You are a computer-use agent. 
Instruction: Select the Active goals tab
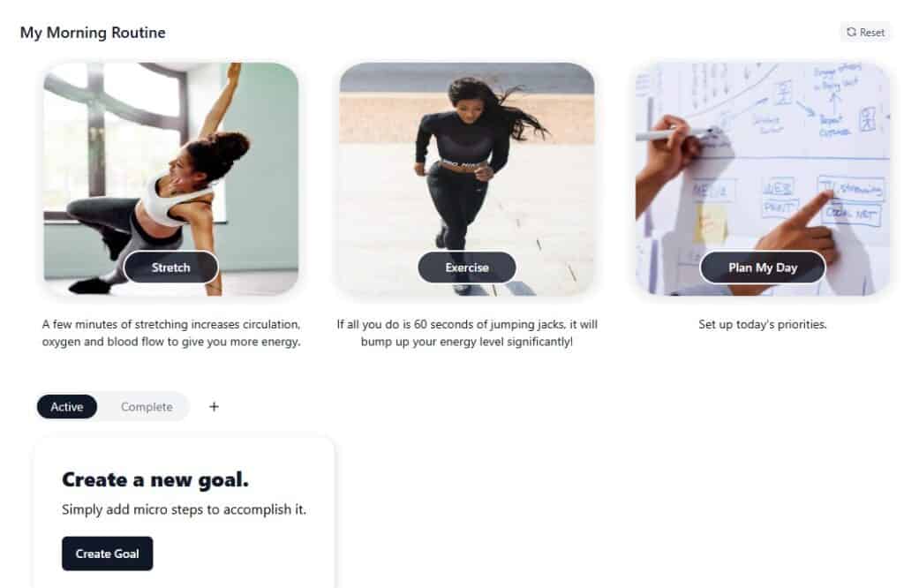[67, 407]
